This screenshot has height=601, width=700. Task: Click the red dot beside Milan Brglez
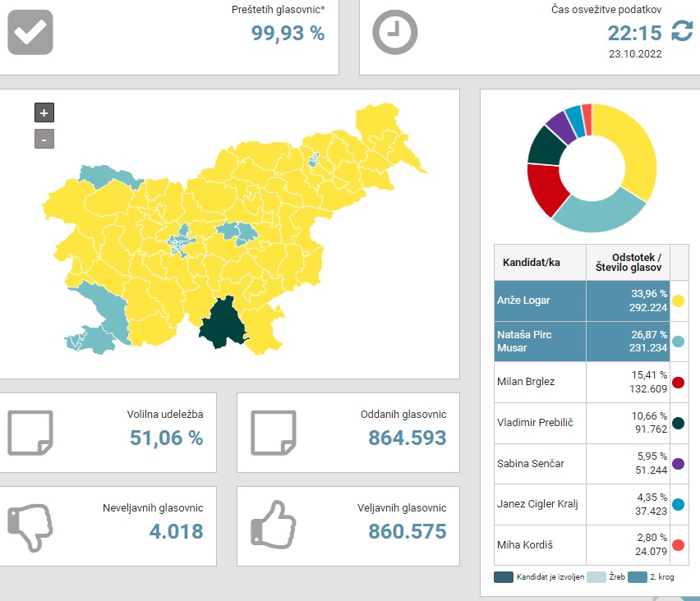(x=679, y=382)
